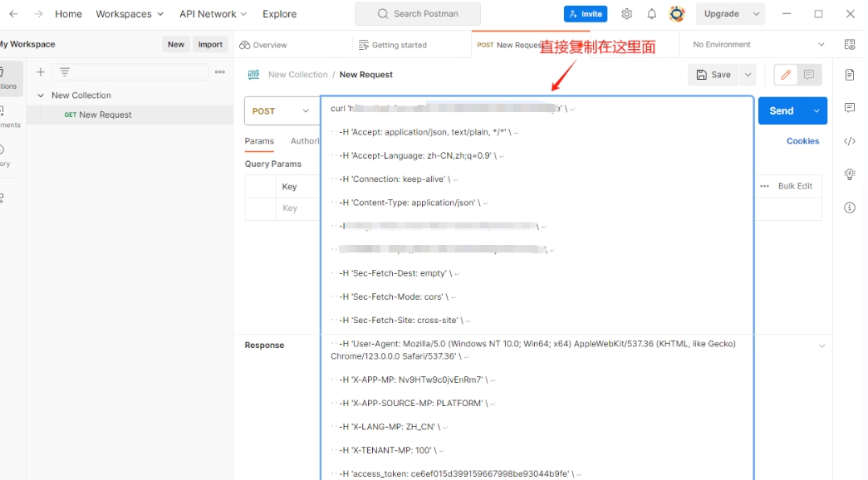The height and width of the screenshot is (480, 868).
Task: Open the Workspaces menu
Action: pyautogui.click(x=130, y=14)
